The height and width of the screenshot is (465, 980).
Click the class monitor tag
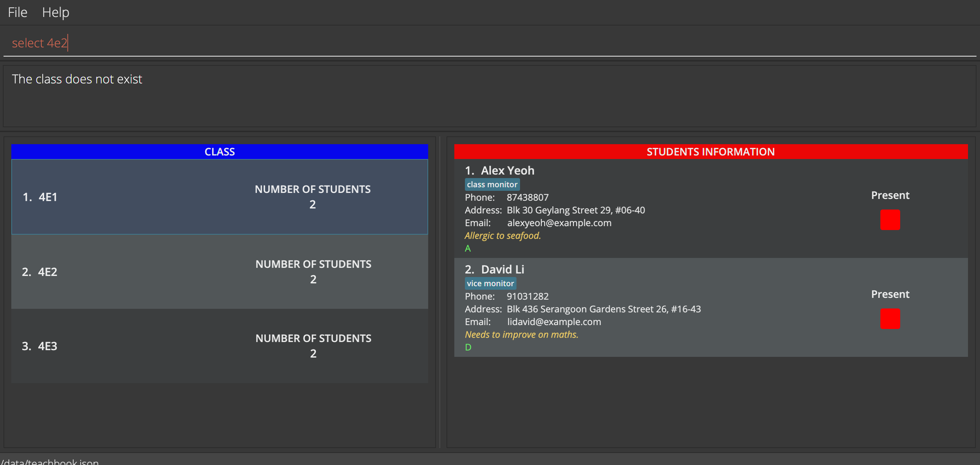point(492,184)
